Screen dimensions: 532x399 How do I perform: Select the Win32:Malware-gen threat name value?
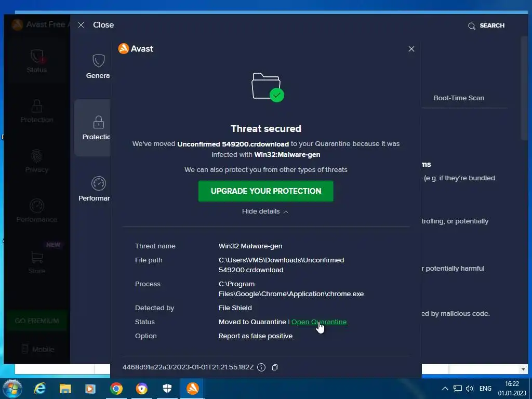250,246
